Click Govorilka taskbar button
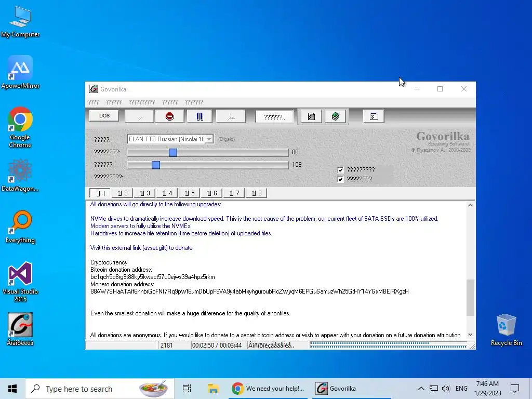Image resolution: width=532 pixels, height=399 pixels. pyautogui.click(x=352, y=389)
